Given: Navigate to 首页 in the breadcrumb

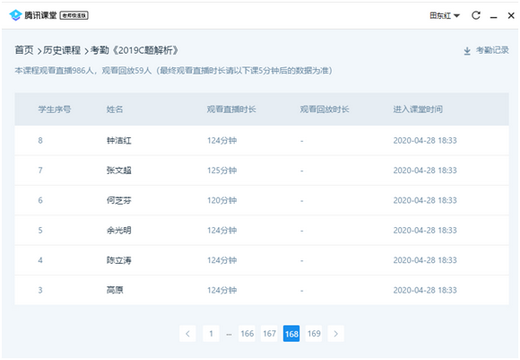Looking at the screenshot, I should click(x=24, y=50).
